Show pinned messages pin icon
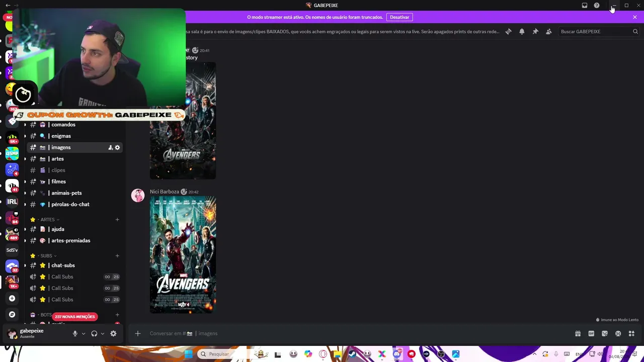The width and height of the screenshot is (644, 362). click(535, 32)
